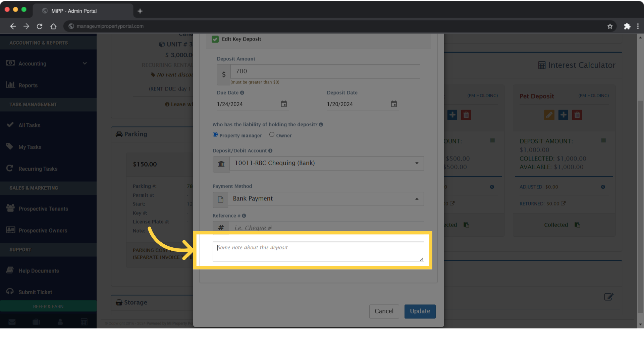644x362 pixels.
Task: Click the trash icon on partially hidden deposit card
Action: [466, 115]
